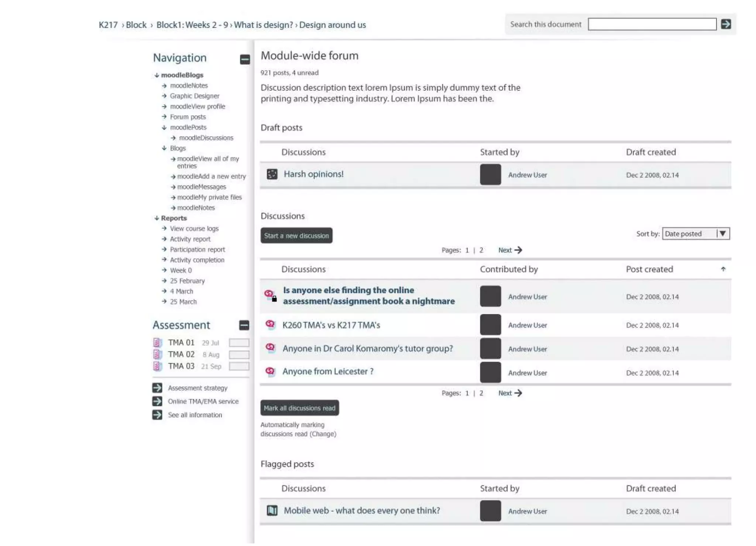
Task: Click Change automatic read marking setting
Action: [323, 434]
